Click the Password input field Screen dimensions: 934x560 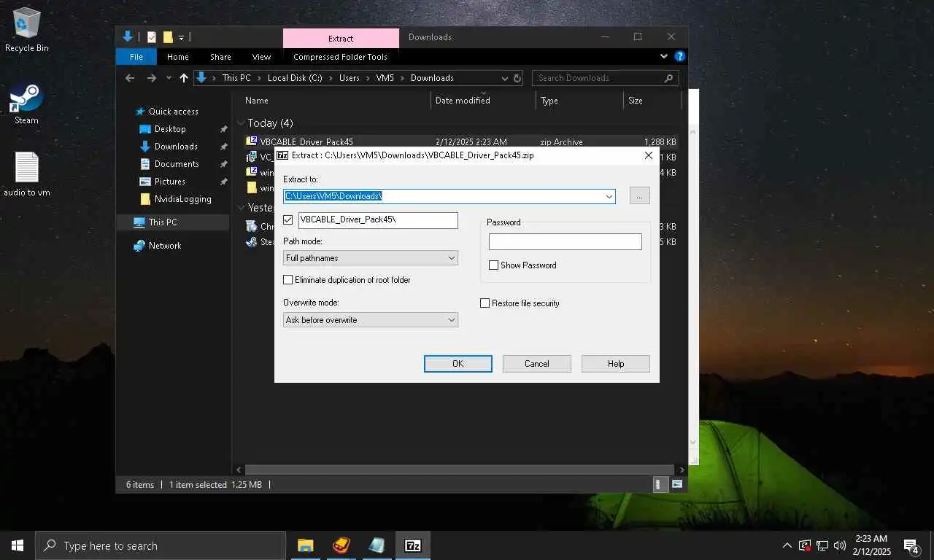(565, 242)
